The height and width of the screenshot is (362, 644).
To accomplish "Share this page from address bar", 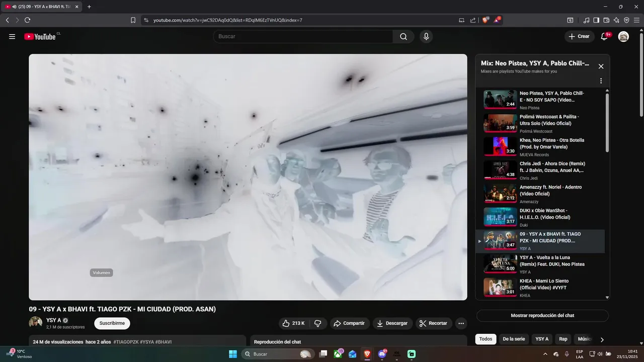I will 473,20.
